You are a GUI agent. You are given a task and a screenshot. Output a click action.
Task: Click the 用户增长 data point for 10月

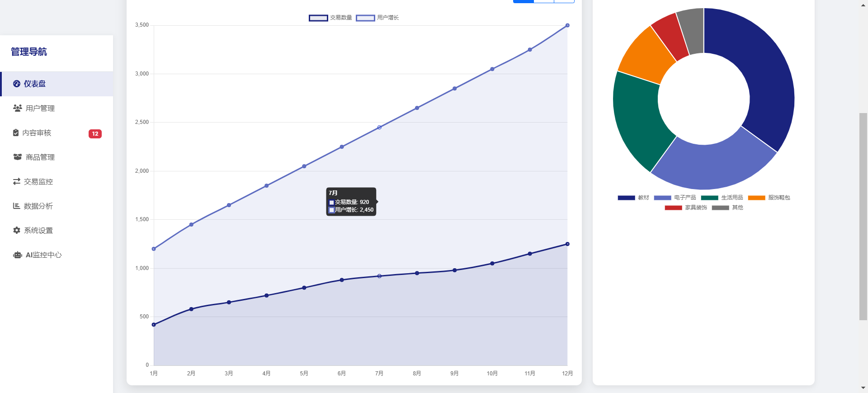492,69
